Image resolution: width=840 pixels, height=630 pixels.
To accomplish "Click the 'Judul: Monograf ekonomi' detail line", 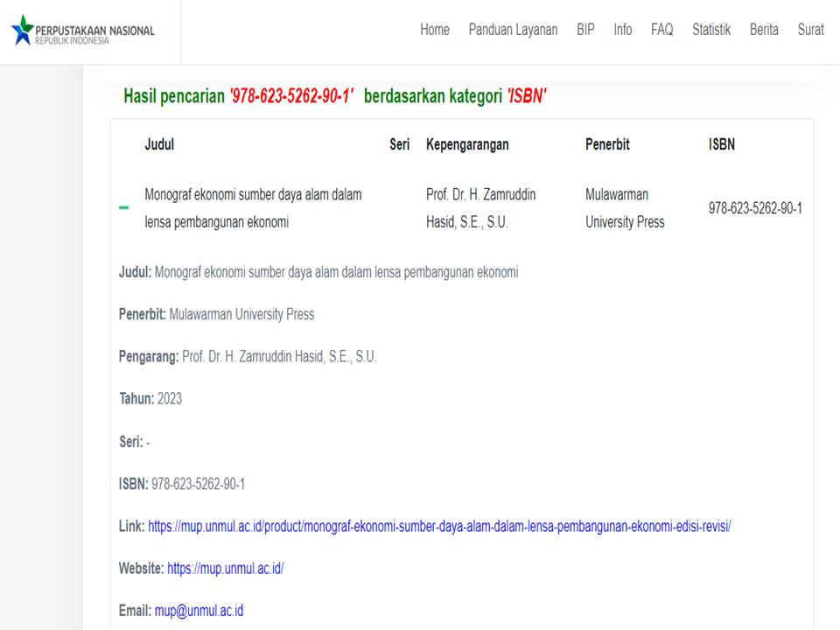I will tap(318, 272).
